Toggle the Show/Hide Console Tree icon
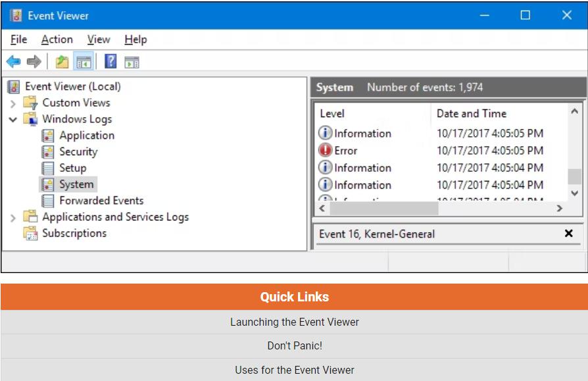The width and height of the screenshot is (588, 381). coord(84,62)
